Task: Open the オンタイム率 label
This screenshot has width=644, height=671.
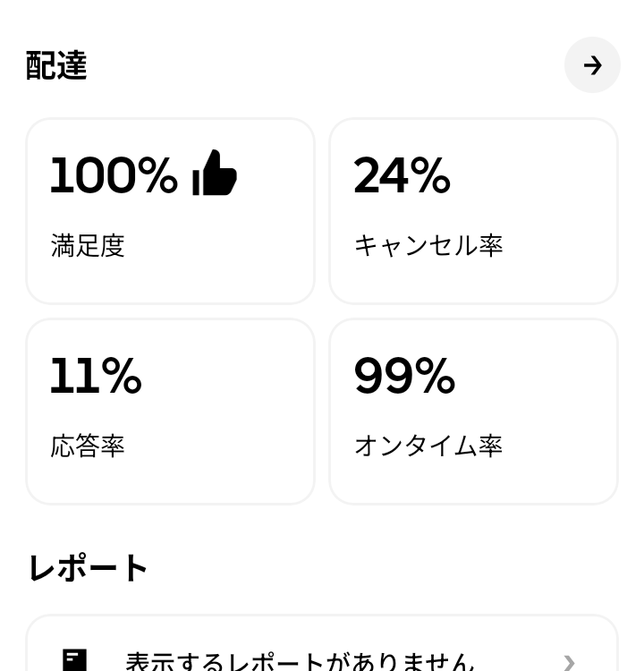Action: (428, 446)
